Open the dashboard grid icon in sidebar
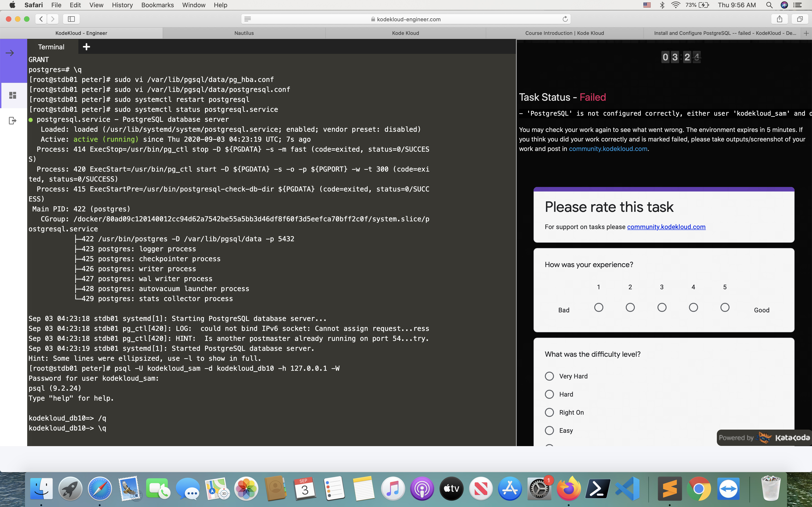Image resolution: width=812 pixels, height=507 pixels. tap(13, 96)
